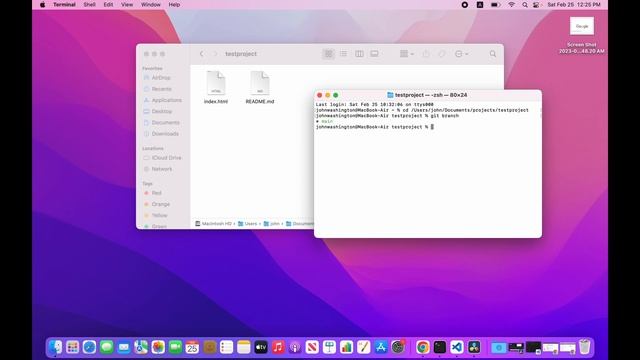Open Calendar from the Dock
This screenshot has width=640, height=360.
tap(192, 347)
